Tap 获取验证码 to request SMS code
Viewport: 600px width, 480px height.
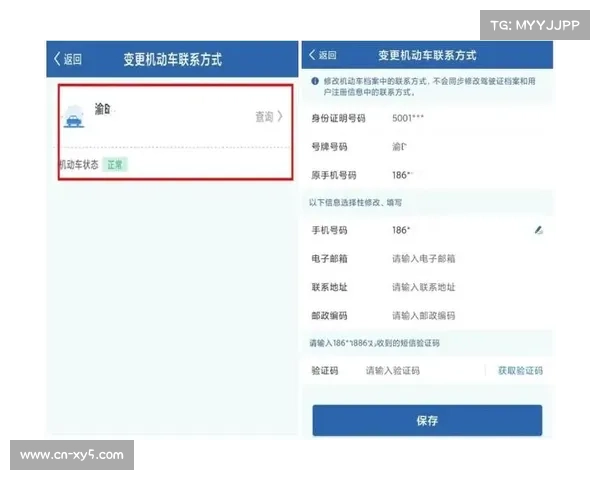[520, 371]
